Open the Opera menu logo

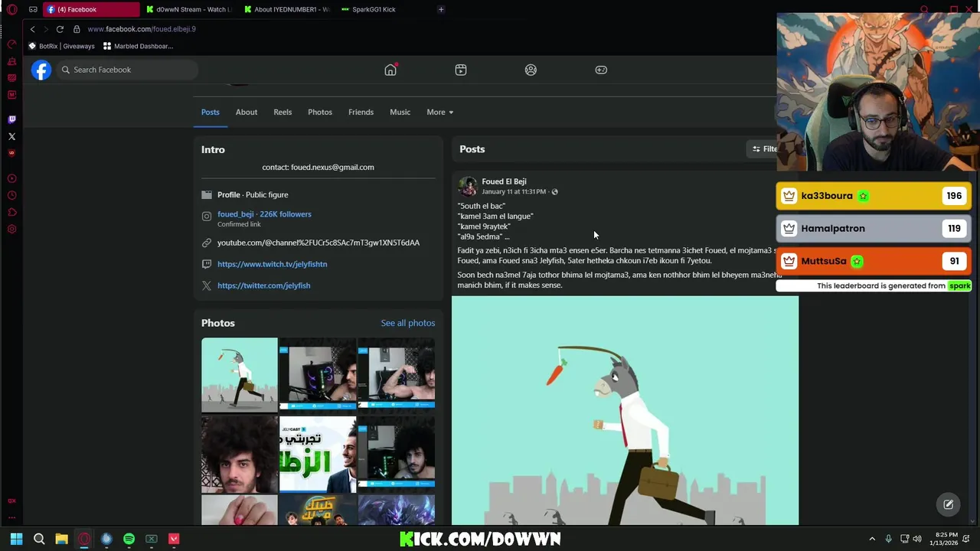coord(11,10)
